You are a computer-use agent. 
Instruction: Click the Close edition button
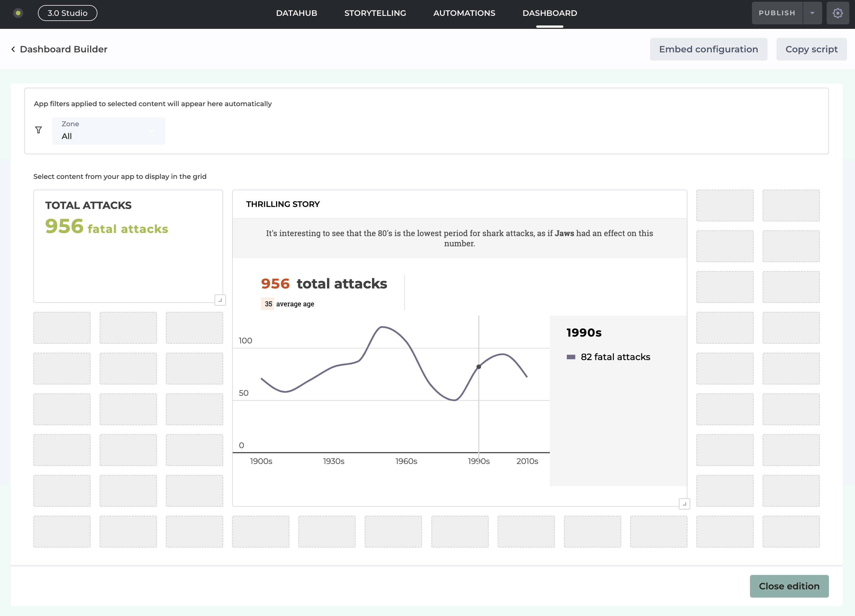tap(789, 586)
